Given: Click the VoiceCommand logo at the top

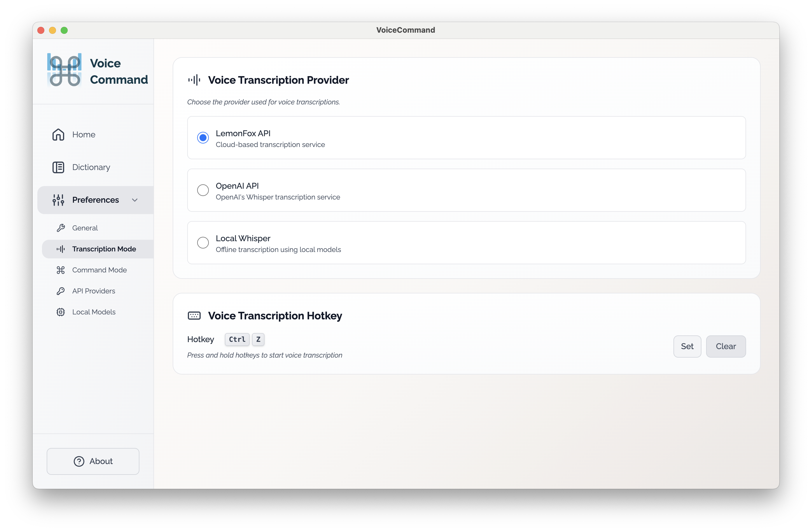Looking at the screenshot, I should point(64,70).
